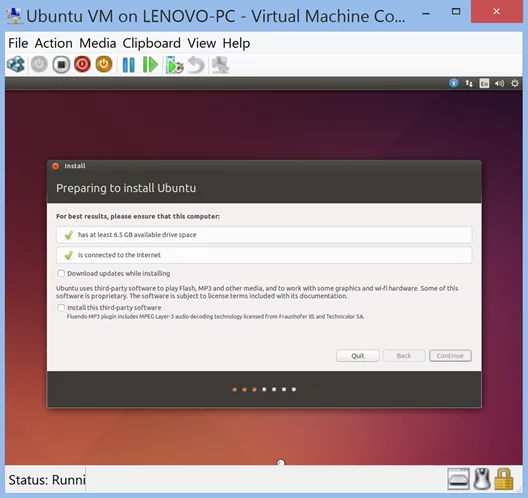Click the 'Preparing to install Ubuntu' heading
The height and width of the screenshot is (498, 528).
(126, 188)
